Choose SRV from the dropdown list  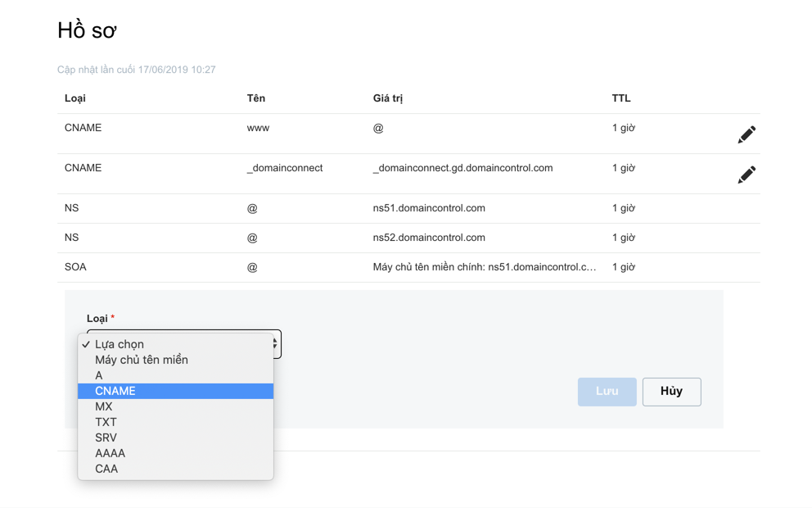[175, 438]
